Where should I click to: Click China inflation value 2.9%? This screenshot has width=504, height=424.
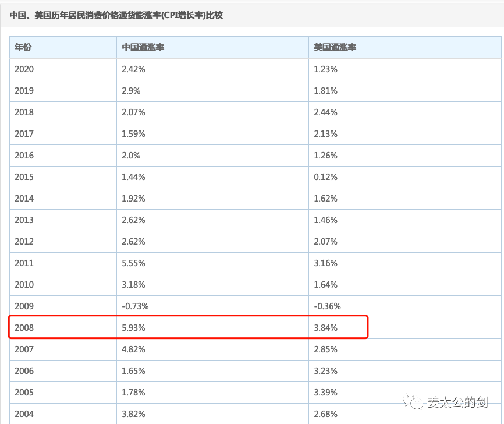(x=131, y=91)
